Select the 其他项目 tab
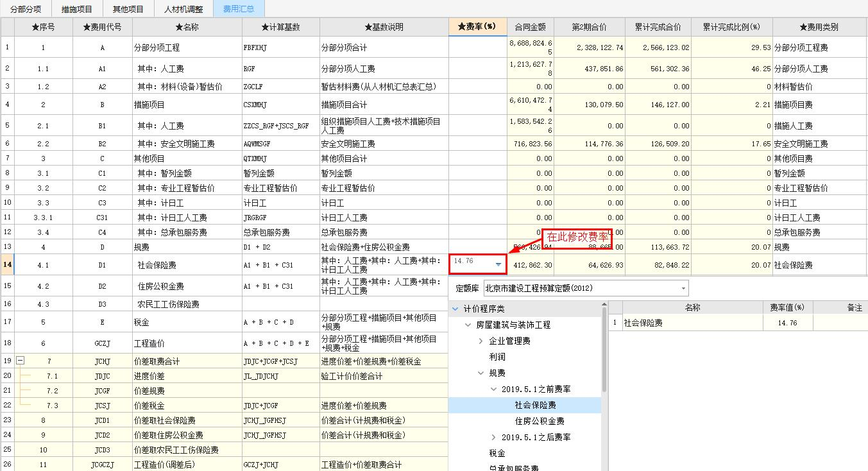Viewport: 868px width, 471px height. pyautogui.click(x=128, y=9)
